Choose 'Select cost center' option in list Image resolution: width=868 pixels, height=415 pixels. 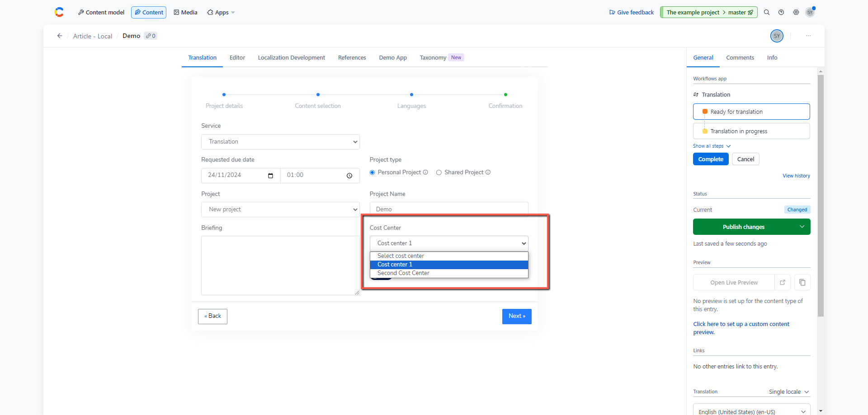449,256
